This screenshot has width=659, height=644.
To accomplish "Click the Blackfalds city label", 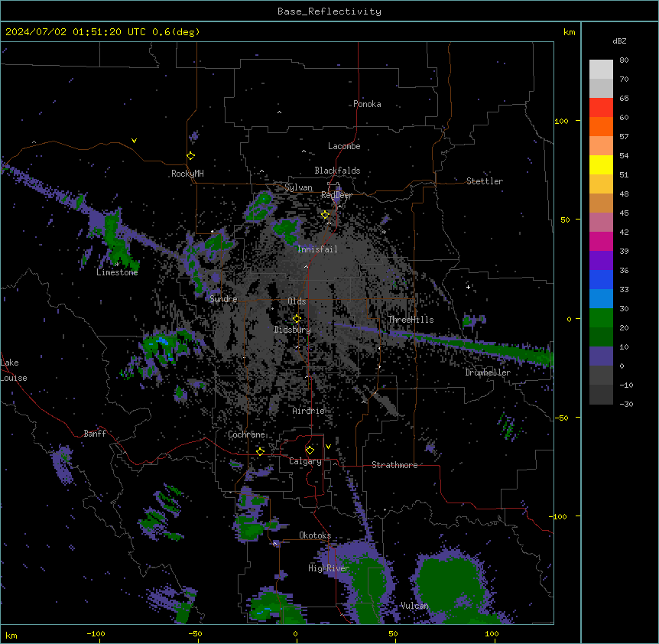I will (337, 171).
